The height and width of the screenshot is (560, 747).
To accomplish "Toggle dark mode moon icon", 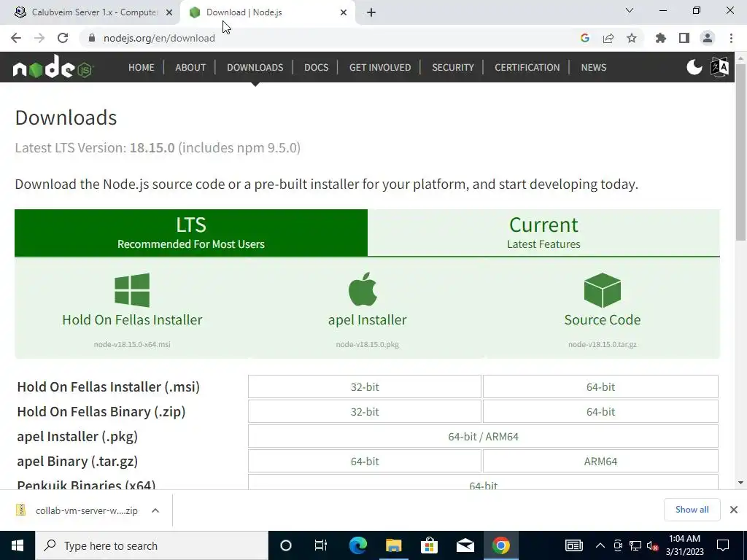I will pyautogui.click(x=694, y=67).
